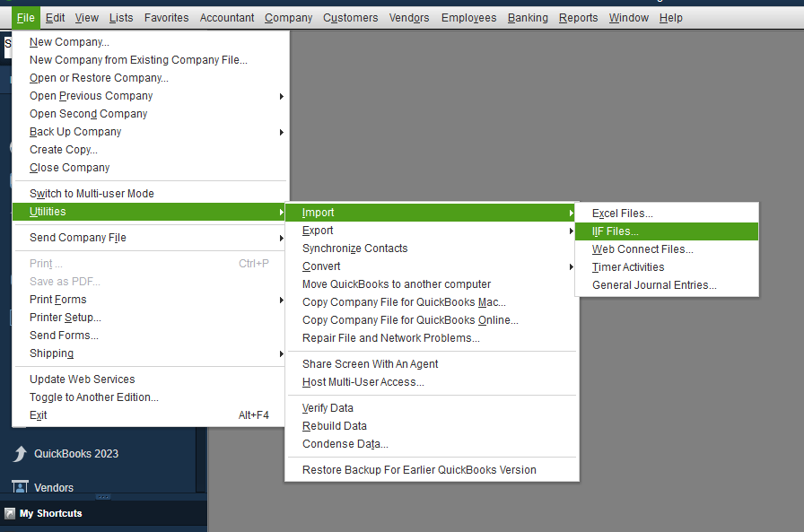Exit QuickBooks from File menu
Image resolution: width=804 pixels, height=532 pixels.
[149, 415]
